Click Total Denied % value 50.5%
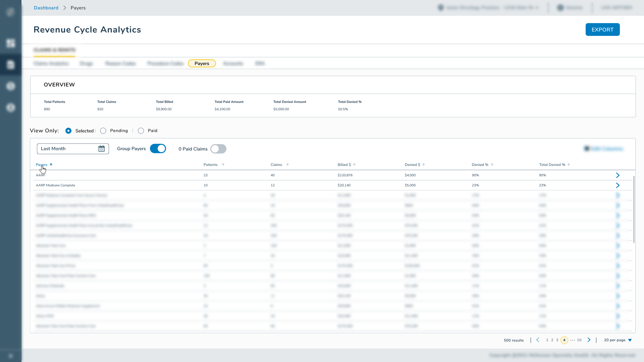 [343, 109]
